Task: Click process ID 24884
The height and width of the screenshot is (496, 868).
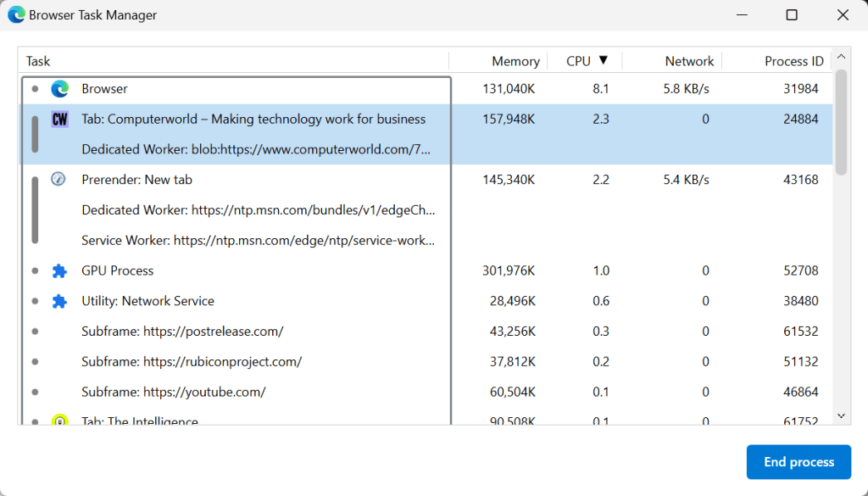Action: [x=800, y=119]
